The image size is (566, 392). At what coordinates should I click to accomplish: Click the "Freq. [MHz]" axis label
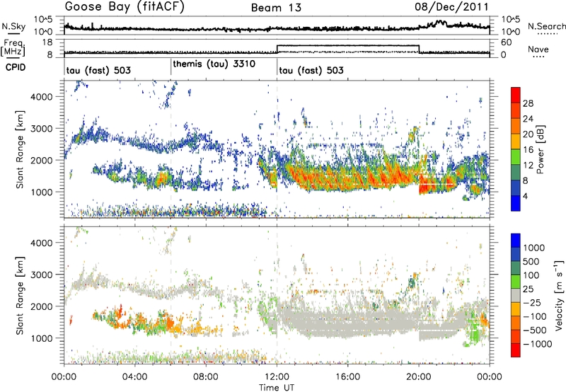13,48
